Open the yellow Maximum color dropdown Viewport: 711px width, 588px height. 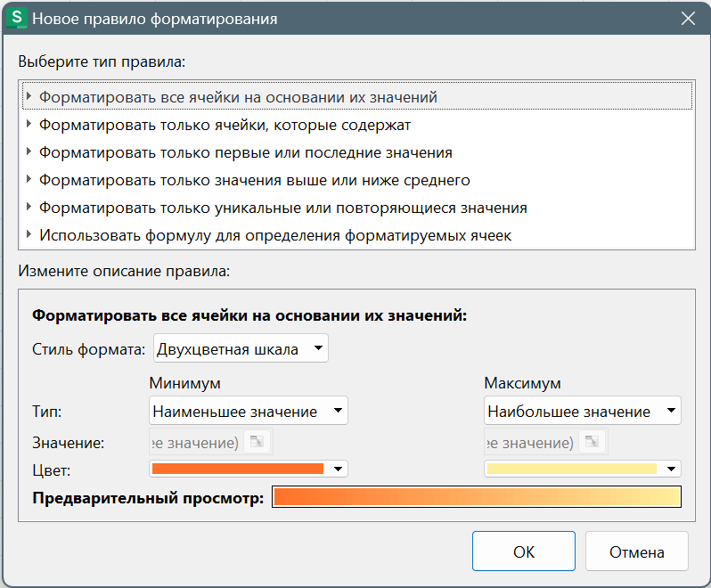coord(583,469)
